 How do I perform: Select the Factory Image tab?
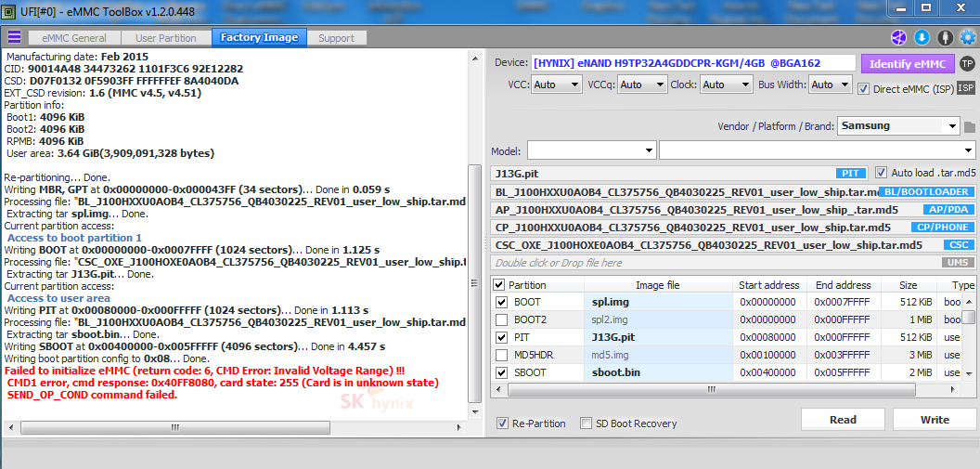tap(259, 37)
